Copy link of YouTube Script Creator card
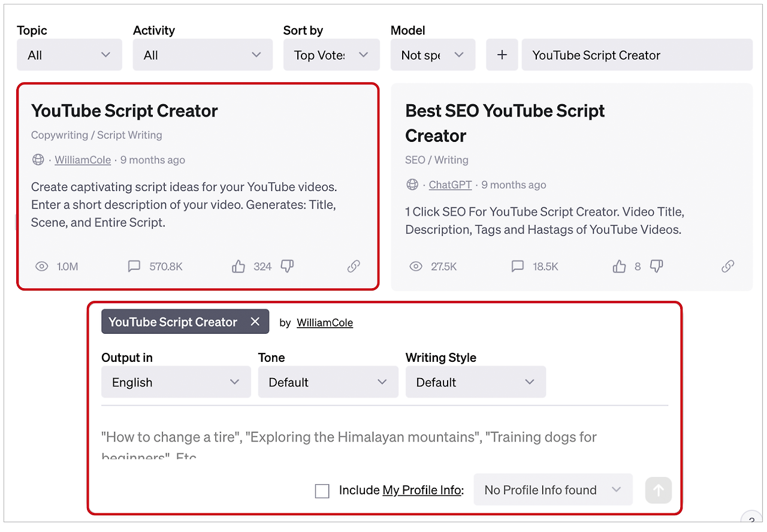The image size is (767, 532). coord(354,267)
